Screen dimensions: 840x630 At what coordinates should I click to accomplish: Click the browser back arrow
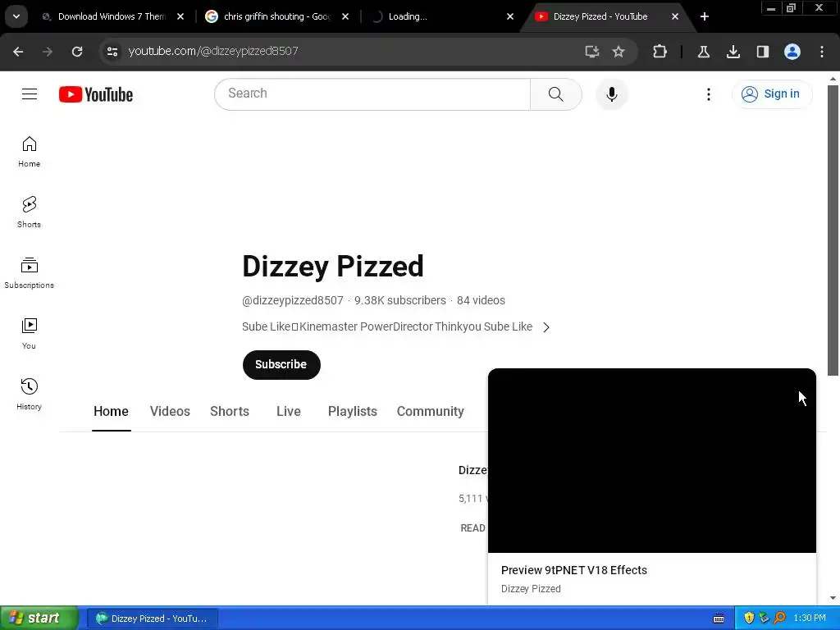pos(18,52)
